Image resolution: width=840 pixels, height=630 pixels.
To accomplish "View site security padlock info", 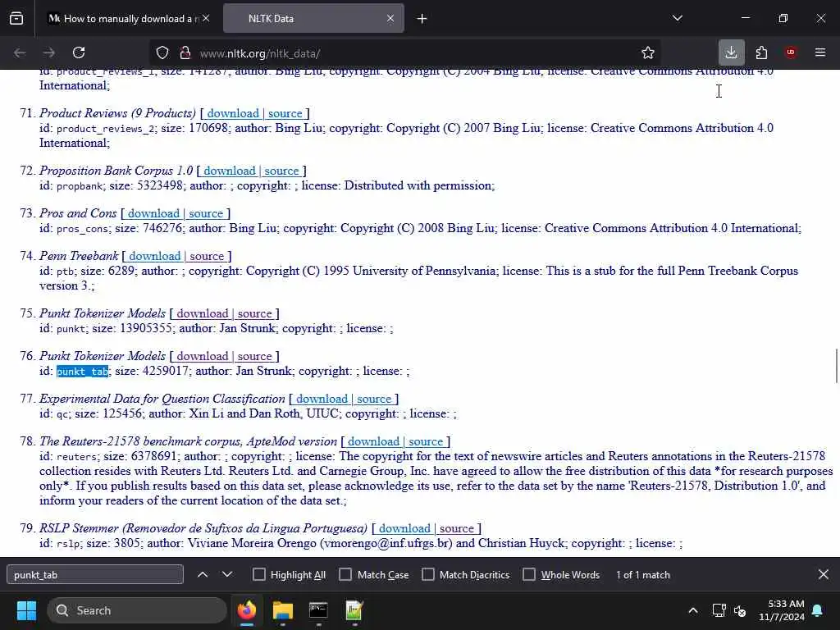I will [185, 53].
